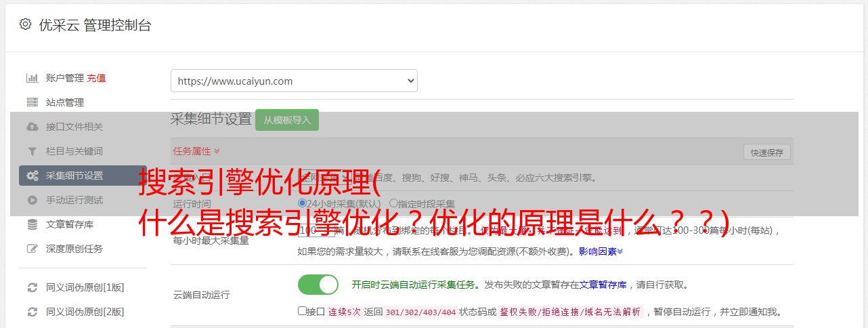Click the red 充值 link
This screenshot has height=328, width=868.
(x=96, y=78)
